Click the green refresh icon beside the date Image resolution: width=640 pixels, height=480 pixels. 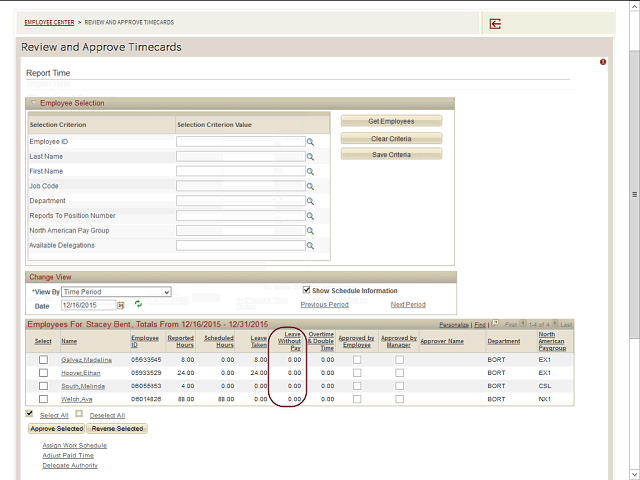tap(137, 304)
